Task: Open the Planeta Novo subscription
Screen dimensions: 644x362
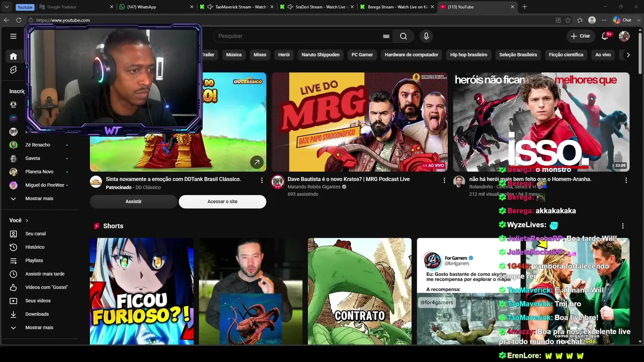Action: click(x=39, y=172)
